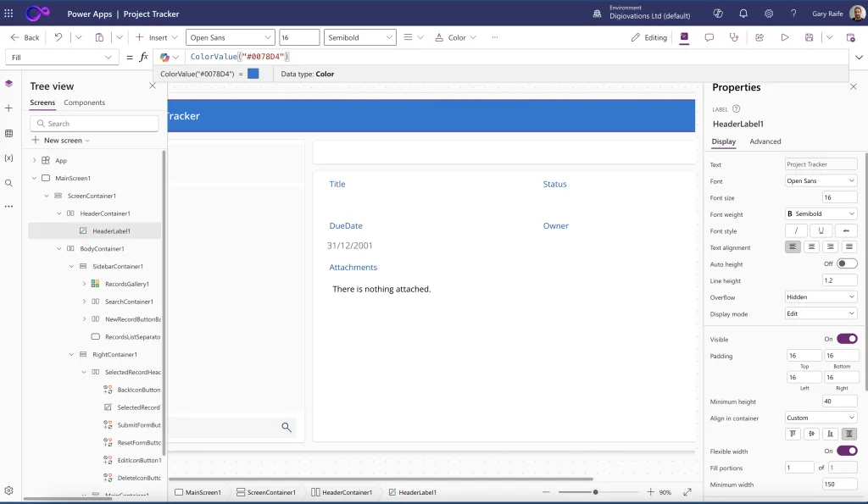
Task: Click the Back button
Action: (x=25, y=37)
